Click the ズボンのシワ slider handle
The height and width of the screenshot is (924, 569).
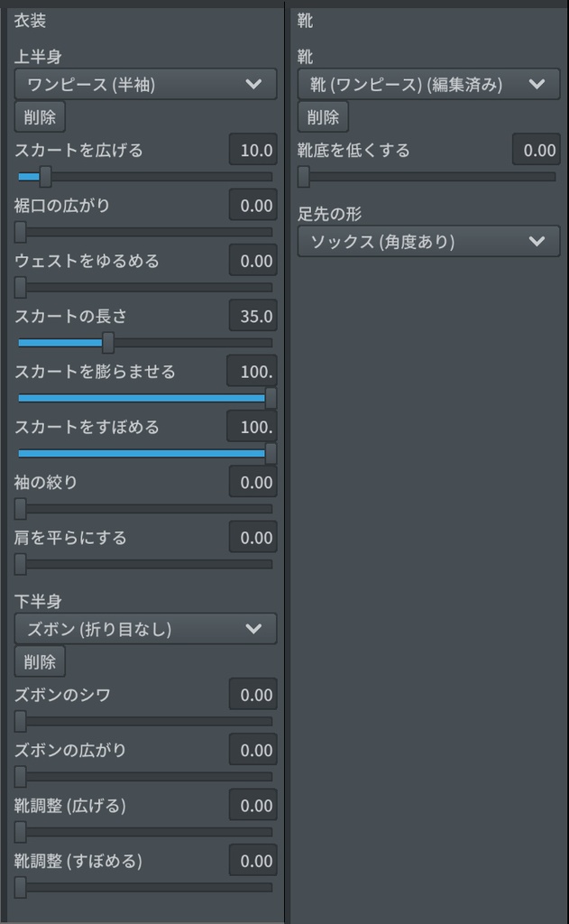[x=20, y=722]
